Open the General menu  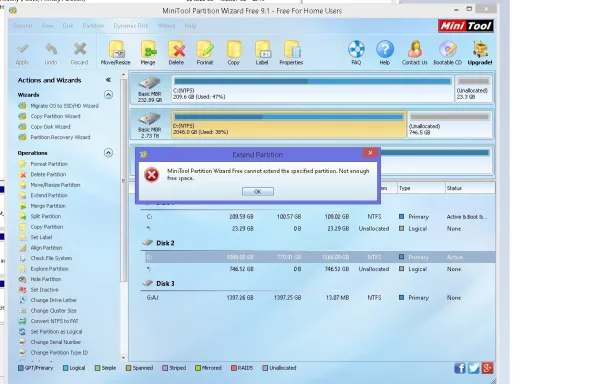pyautogui.click(x=22, y=26)
